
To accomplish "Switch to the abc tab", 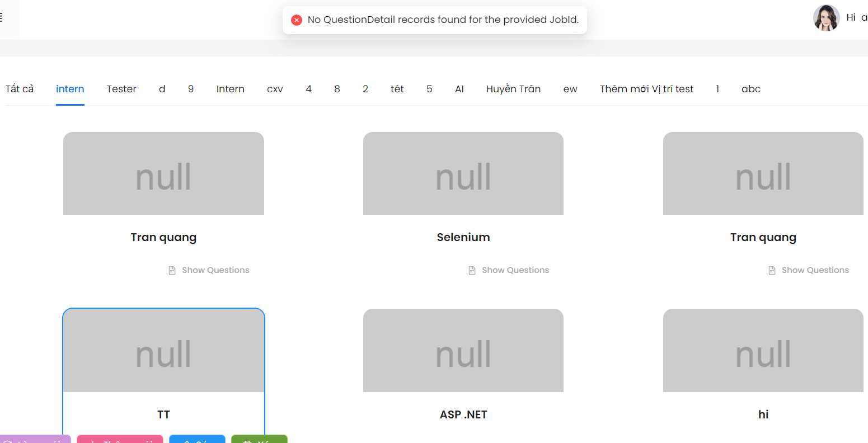I will tap(750, 89).
